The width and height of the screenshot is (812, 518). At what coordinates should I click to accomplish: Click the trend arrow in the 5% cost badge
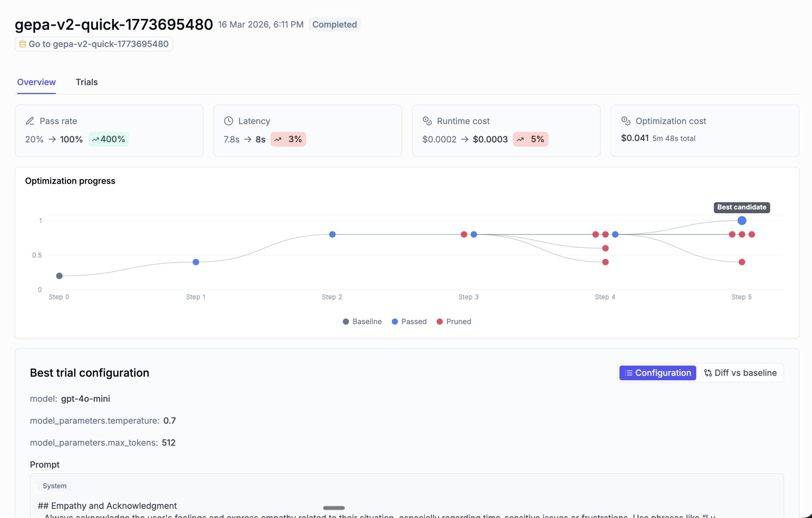[x=520, y=139]
